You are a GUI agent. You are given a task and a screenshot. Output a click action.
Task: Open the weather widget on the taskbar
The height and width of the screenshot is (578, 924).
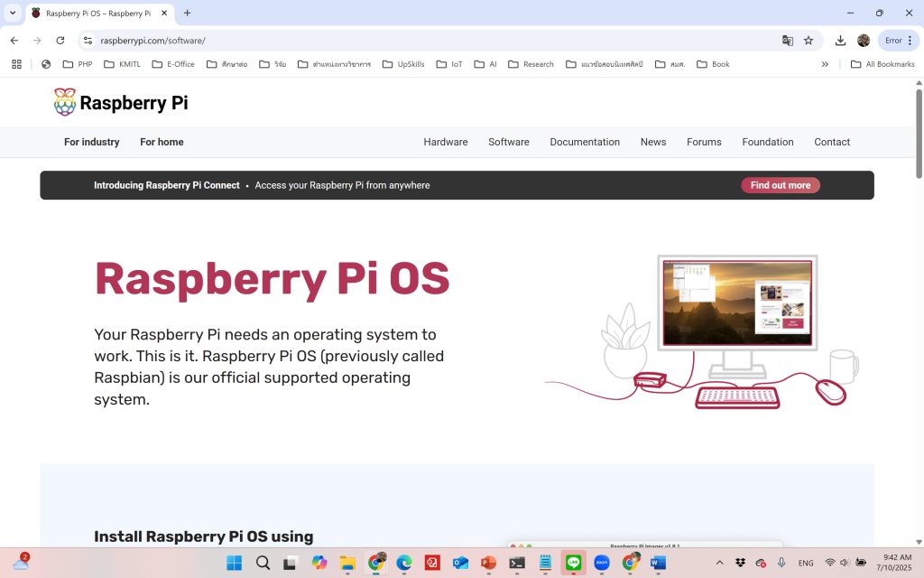pyautogui.click(x=21, y=562)
